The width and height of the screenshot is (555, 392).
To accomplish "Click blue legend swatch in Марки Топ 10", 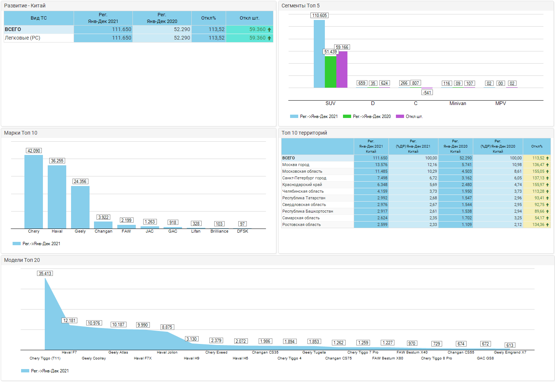I will click(x=17, y=244).
